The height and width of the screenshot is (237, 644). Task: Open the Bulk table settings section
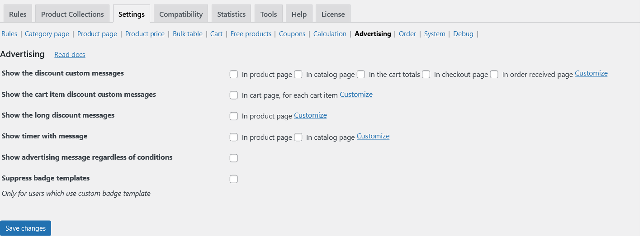click(x=188, y=34)
